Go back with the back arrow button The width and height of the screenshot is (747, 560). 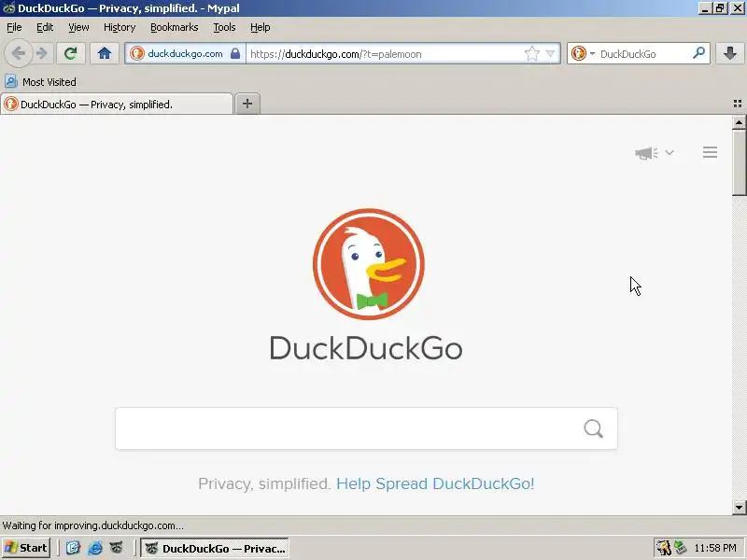click(18, 53)
